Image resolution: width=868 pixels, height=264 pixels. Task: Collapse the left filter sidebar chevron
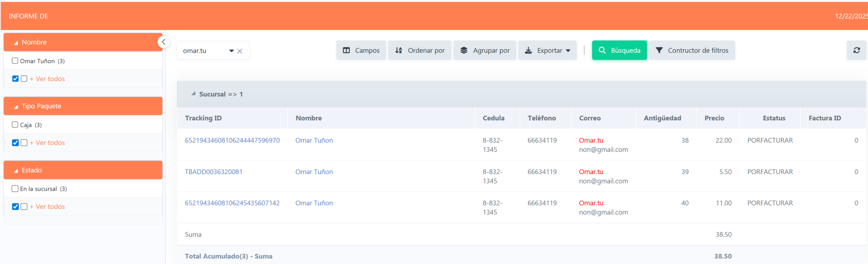163,42
